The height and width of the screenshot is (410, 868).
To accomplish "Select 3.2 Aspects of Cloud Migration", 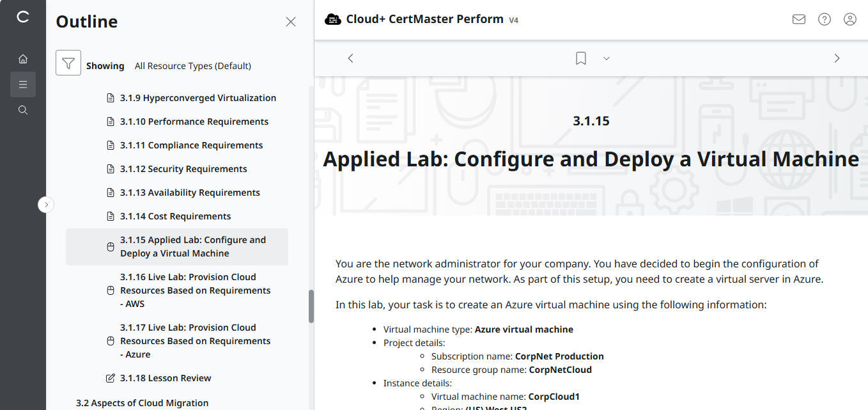I will (x=144, y=402).
